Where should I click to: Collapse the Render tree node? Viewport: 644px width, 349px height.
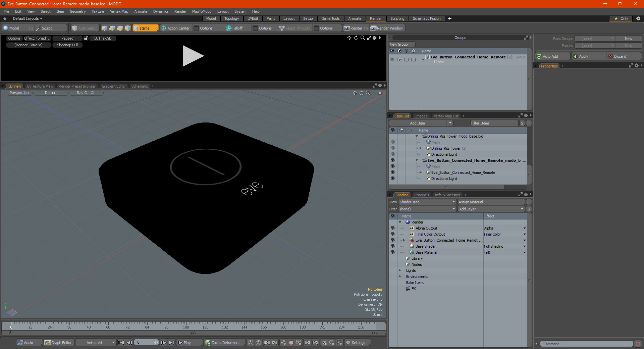(x=400, y=222)
